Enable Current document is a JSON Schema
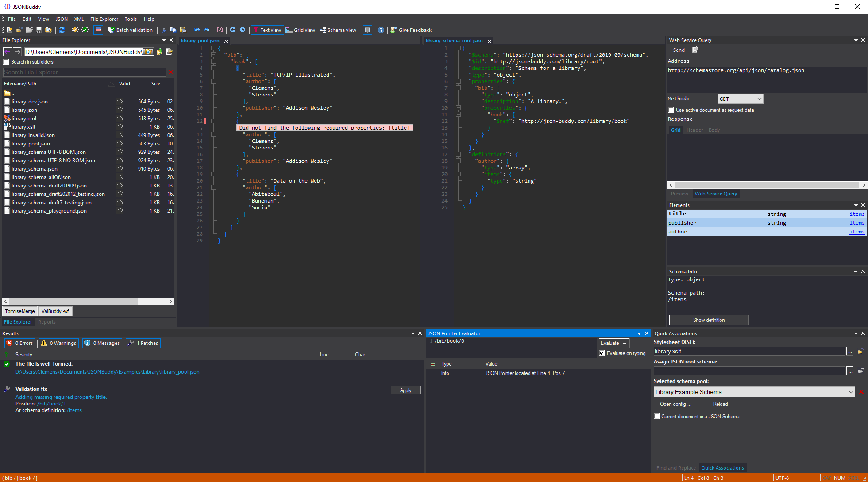Viewport: 868px width, 482px height. (x=657, y=416)
